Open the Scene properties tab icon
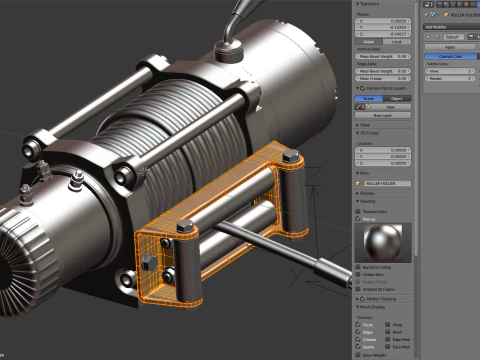Viewport: 480px width, 360px height. (x=453, y=4)
